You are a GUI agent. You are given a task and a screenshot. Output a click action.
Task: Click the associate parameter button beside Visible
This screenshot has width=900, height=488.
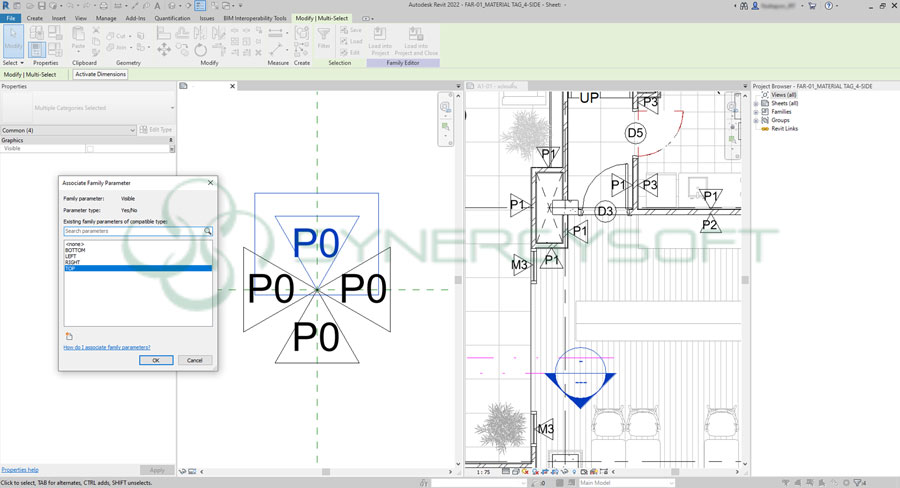[172, 149]
